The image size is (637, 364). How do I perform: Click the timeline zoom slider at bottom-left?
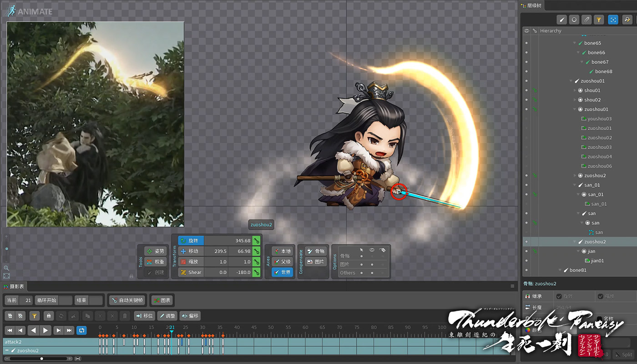coord(42,359)
